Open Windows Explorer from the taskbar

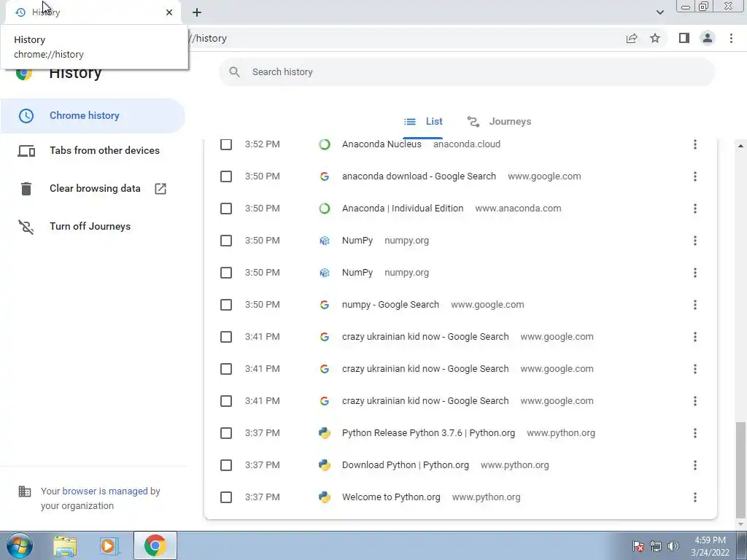point(65,545)
